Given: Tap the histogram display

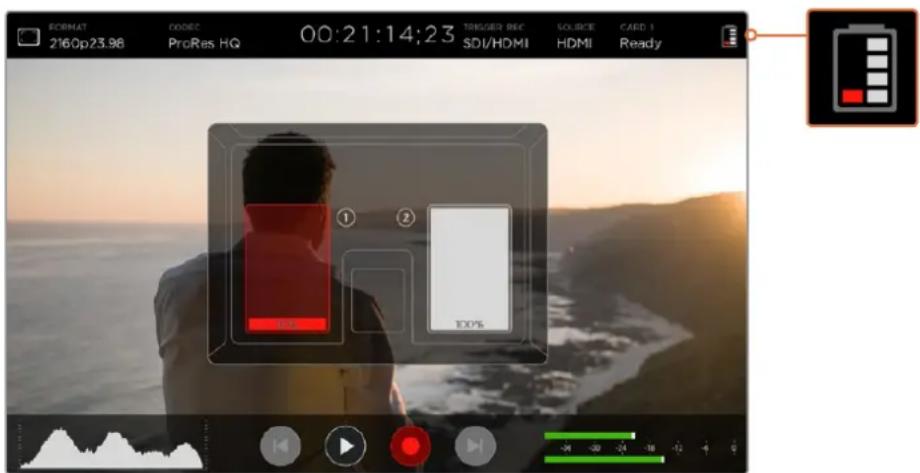Looking at the screenshot, I should tap(111, 448).
